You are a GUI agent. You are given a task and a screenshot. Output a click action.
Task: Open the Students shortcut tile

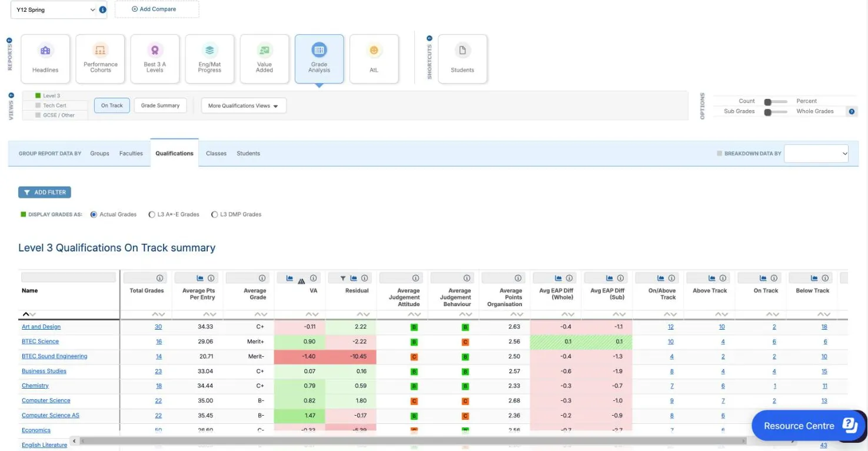[463, 59]
